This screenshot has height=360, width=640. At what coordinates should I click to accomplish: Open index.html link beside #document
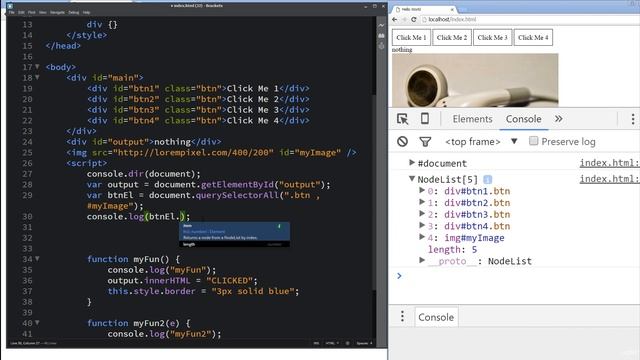tap(609, 163)
